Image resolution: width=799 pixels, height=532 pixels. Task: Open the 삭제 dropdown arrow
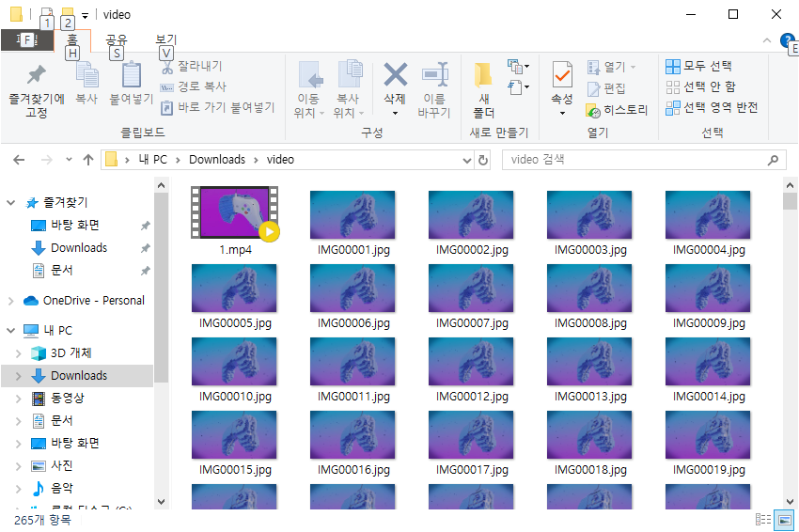(395, 113)
